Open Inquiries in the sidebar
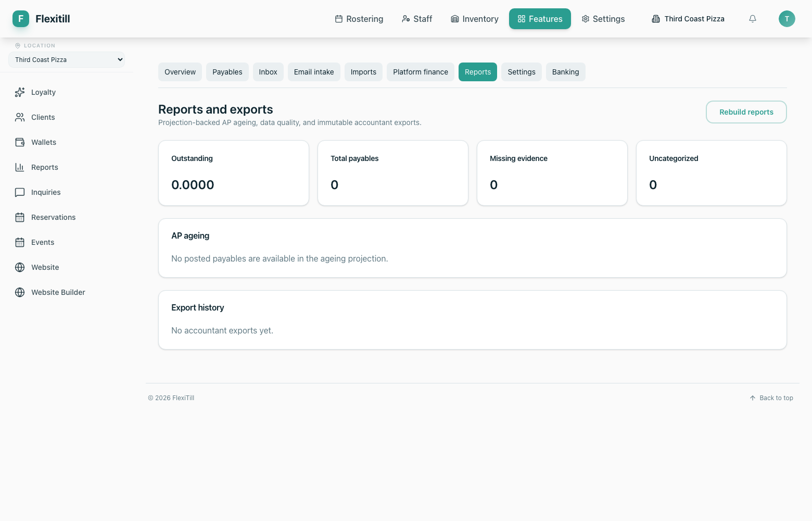The height and width of the screenshot is (521, 812). tap(67, 192)
